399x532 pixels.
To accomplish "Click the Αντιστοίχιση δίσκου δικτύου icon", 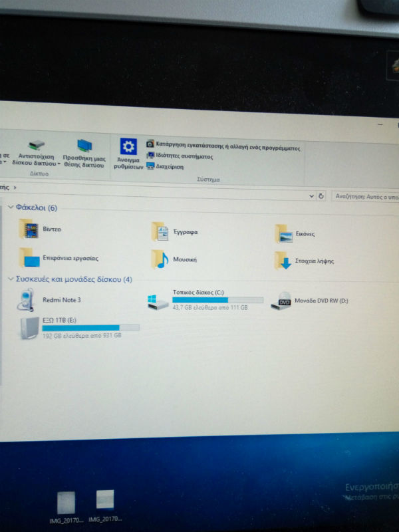I will pos(36,145).
